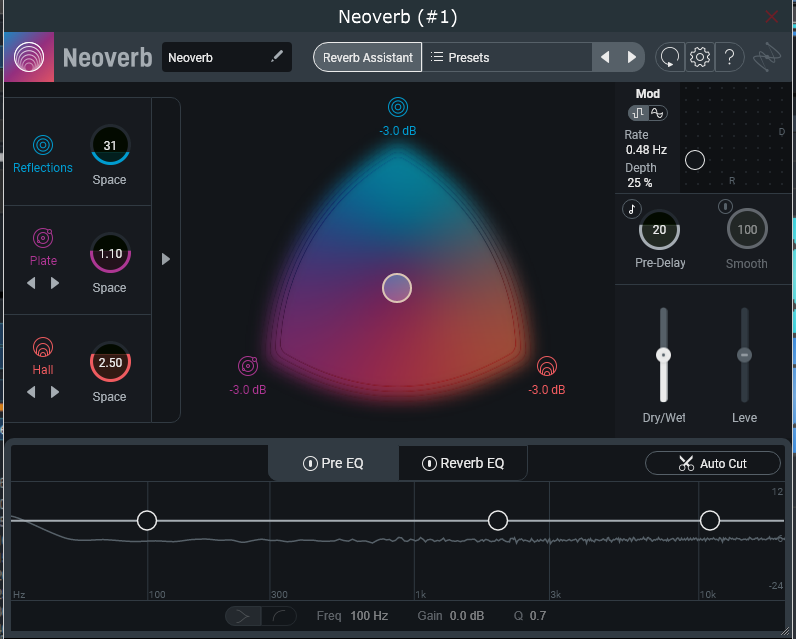Adjust the Plate Space knob showing 1.10
This screenshot has height=639, width=796.
point(110,253)
